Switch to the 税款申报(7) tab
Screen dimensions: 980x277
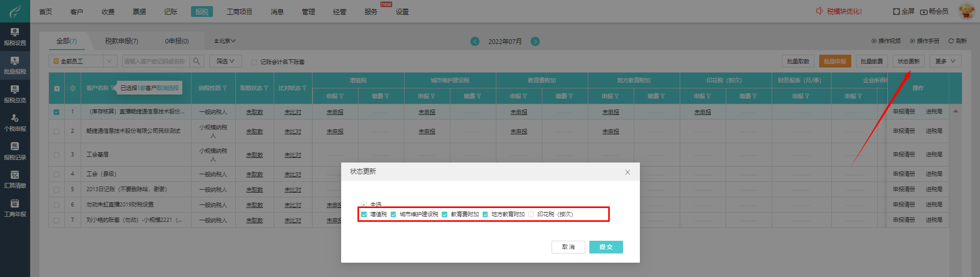[x=122, y=41]
